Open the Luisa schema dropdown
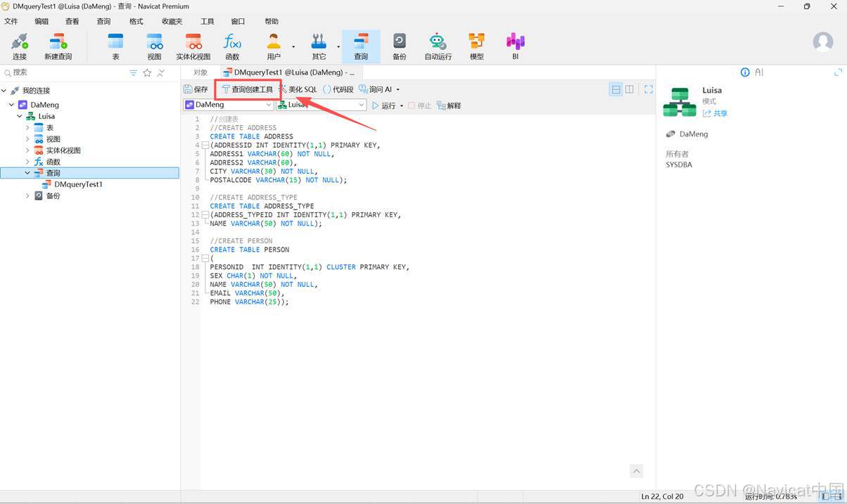The height and width of the screenshot is (504, 847). [321, 105]
